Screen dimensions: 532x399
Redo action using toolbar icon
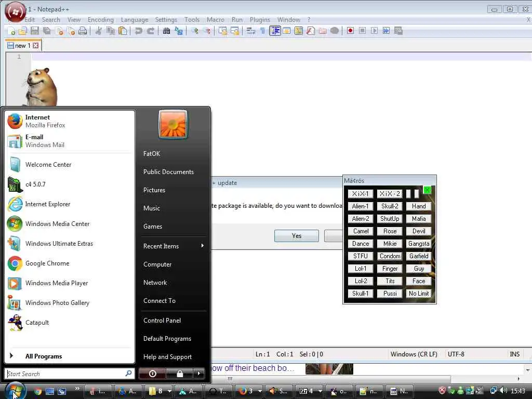(x=151, y=31)
